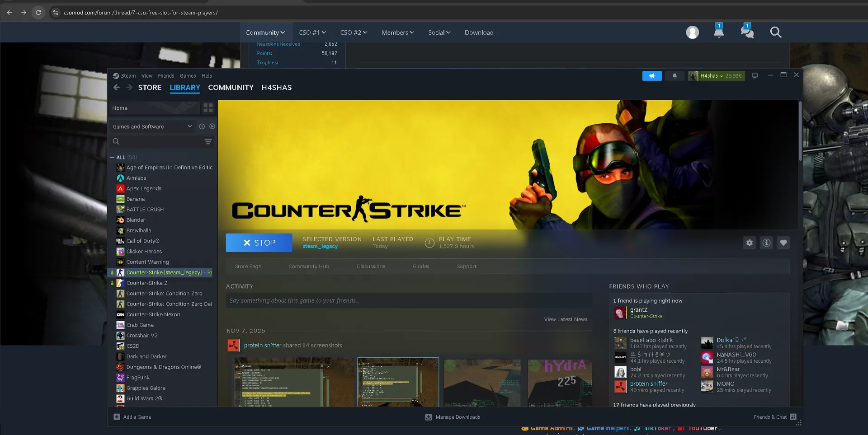The image size is (868, 435).
Task: View site information in the address bar
Action: [56, 13]
